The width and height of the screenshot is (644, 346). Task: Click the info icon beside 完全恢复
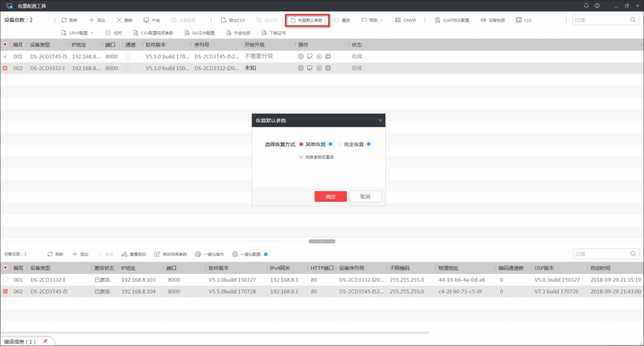tap(369, 144)
